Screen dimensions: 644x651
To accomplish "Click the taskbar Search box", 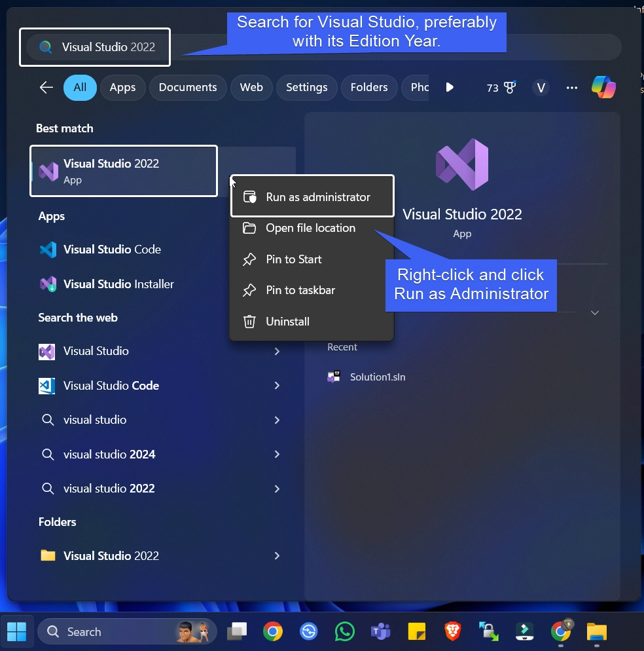I will pyautogui.click(x=127, y=631).
